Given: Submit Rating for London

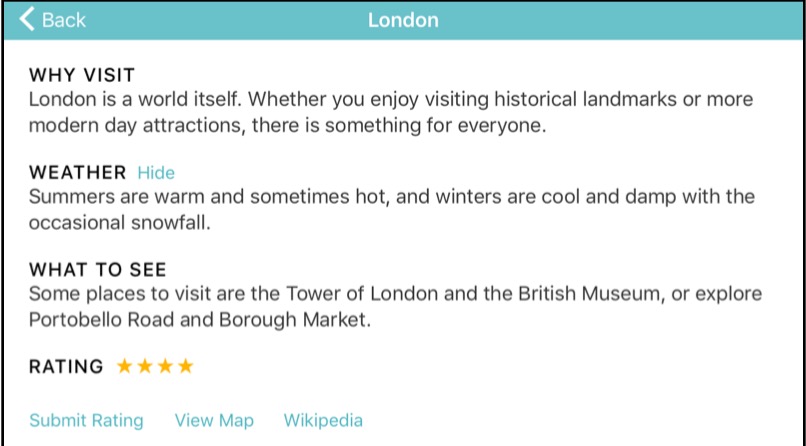Looking at the screenshot, I should [x=86, y=421].
